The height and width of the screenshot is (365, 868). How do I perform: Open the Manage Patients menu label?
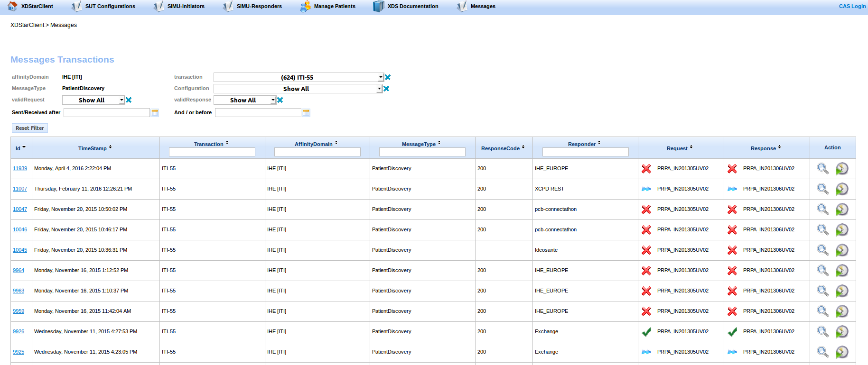(x=335, y=6)
